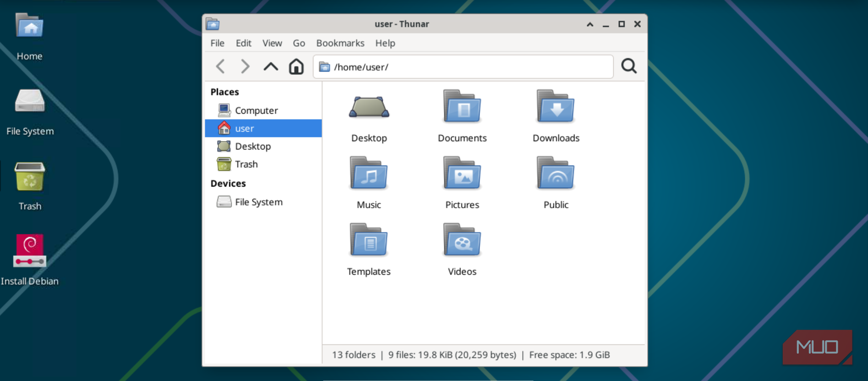Open the View menu
This screenshot has height=381, width=868.
(x=272, y=43)
